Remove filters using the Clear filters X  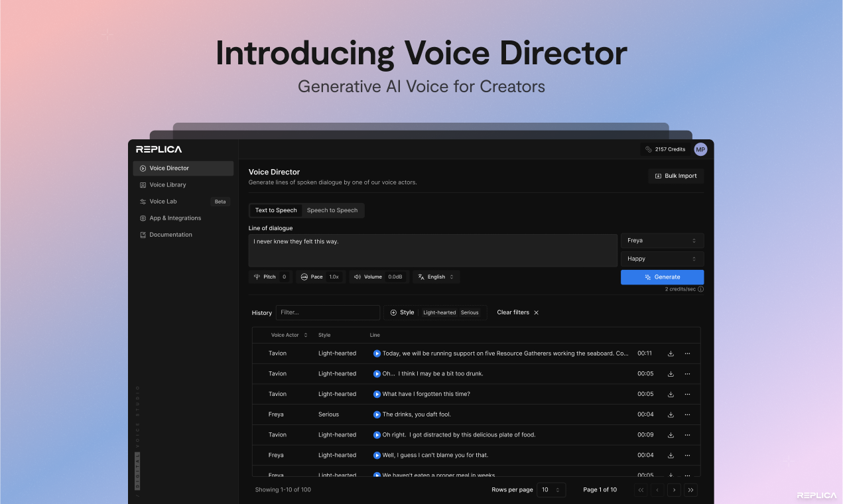pyautogui.click(x=537, y=312)
